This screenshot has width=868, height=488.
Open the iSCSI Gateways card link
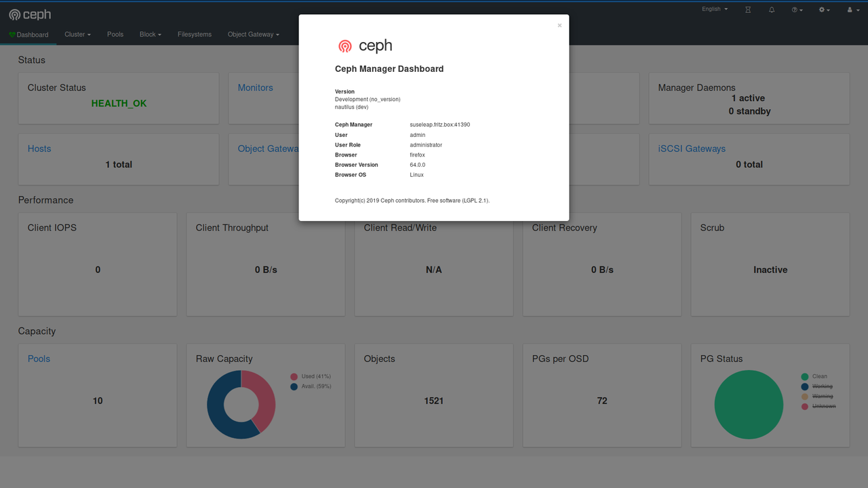click(692, 148)
